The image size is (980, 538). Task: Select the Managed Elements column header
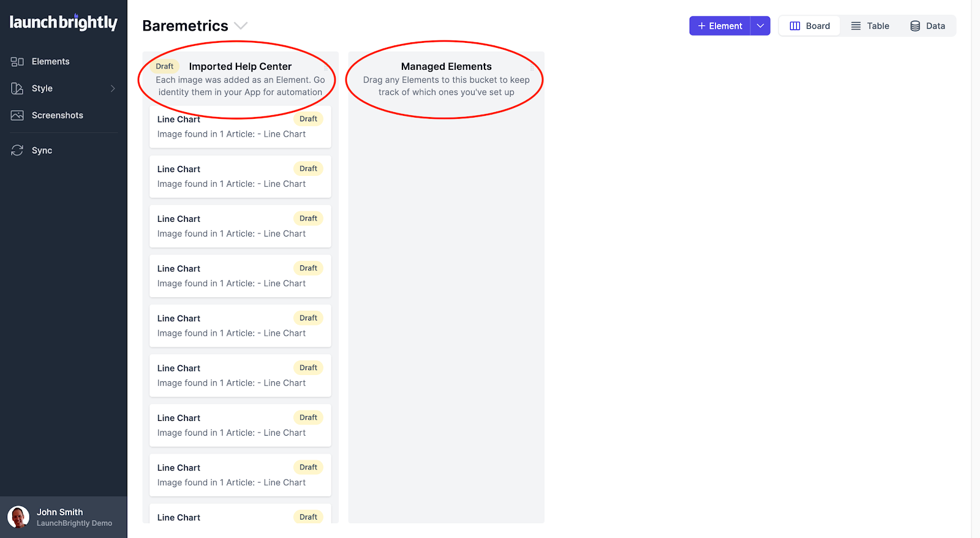coord(446,67)
